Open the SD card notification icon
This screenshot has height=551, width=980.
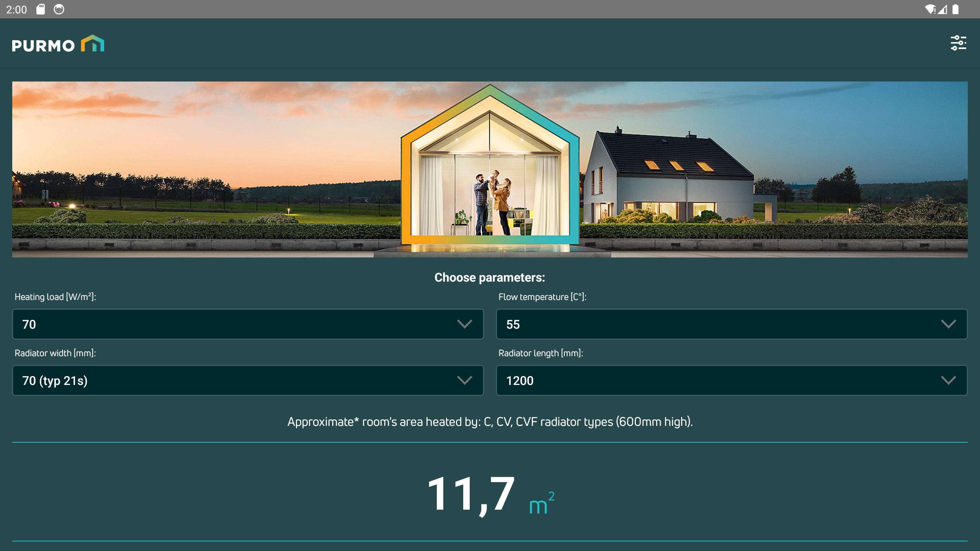[41, 9]
